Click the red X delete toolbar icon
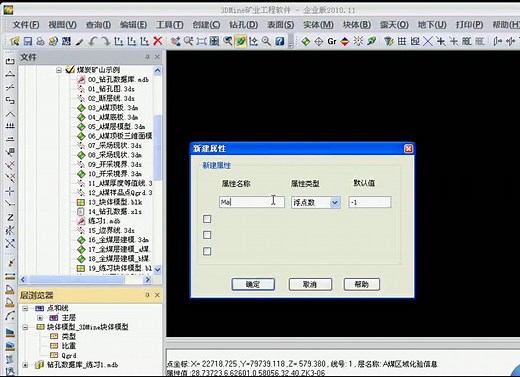Image resolution: width=520 pixels, height=377 pixels. 158,41
